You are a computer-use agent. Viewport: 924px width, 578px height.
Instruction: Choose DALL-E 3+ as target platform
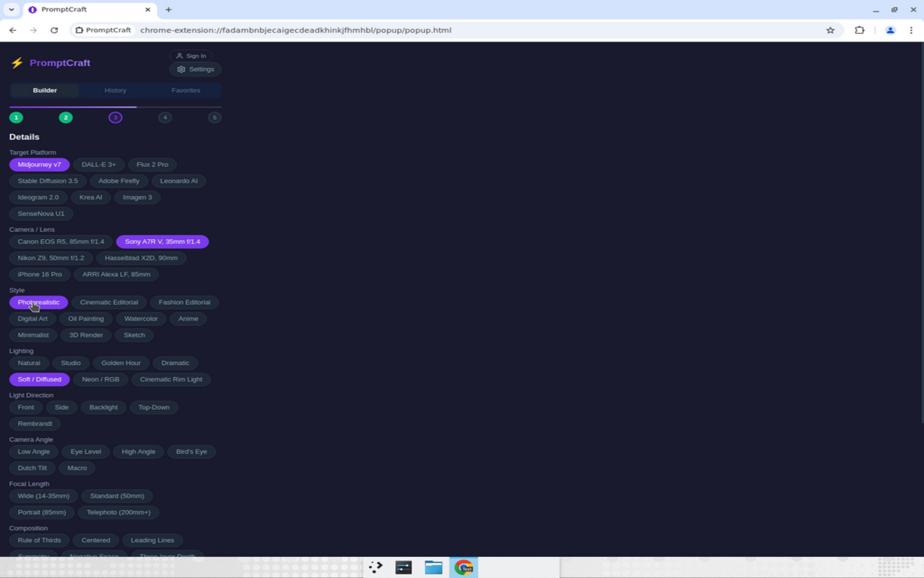click(99, 165)
